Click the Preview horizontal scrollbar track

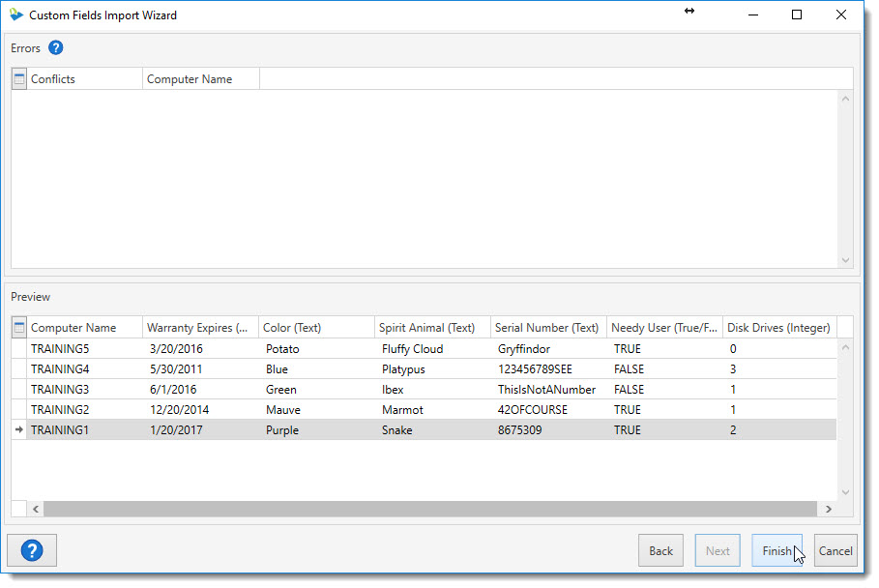coord(430,509)
